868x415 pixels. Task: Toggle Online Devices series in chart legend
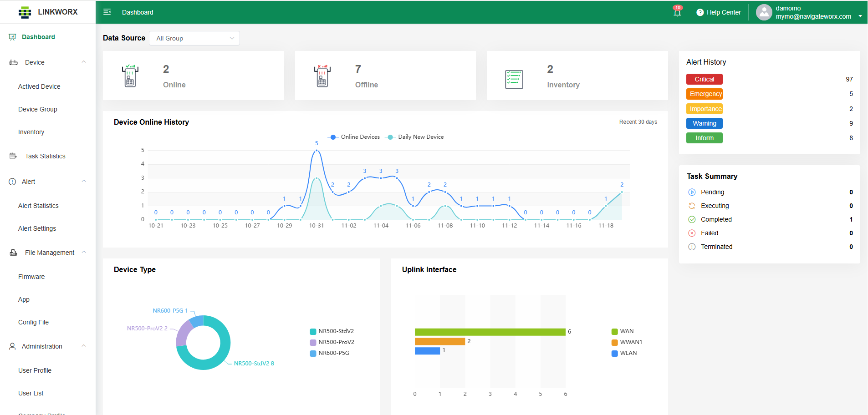pyautogui.click(x=354, y=137)
